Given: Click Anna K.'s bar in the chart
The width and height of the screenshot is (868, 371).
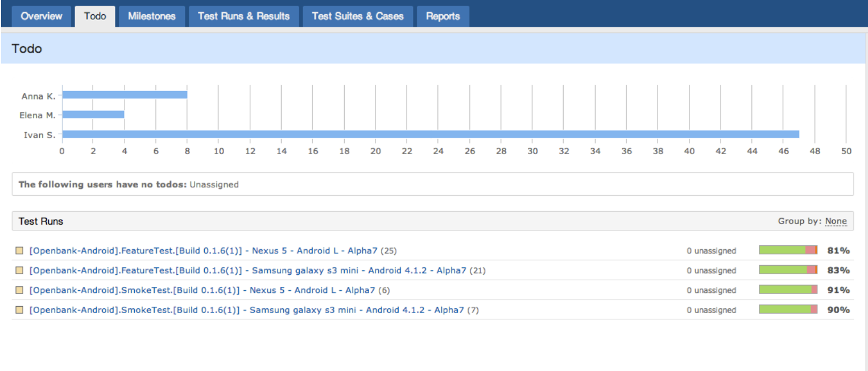Looking at the screenshot, I should click(124, 96).
